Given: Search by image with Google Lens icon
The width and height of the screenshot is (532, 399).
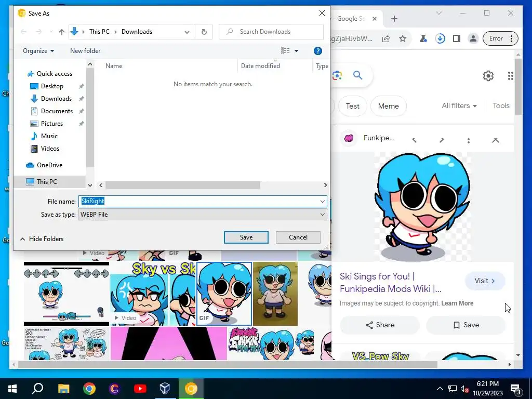Looking at the screenshot, I should 337,75.
